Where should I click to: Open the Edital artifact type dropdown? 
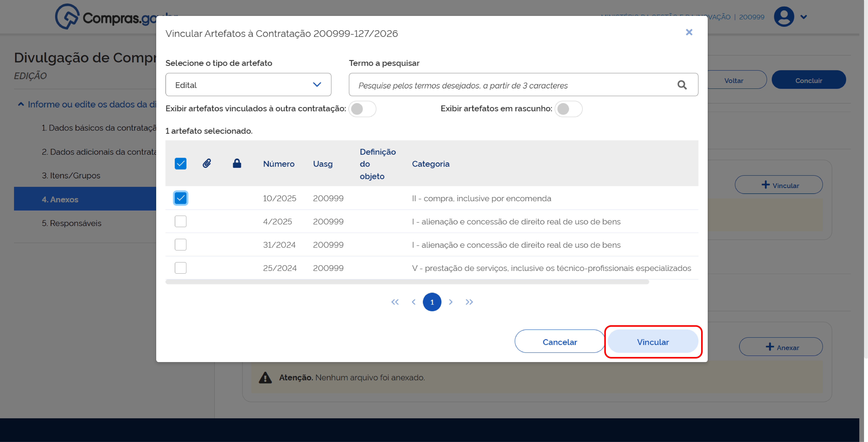pos(248,85)
